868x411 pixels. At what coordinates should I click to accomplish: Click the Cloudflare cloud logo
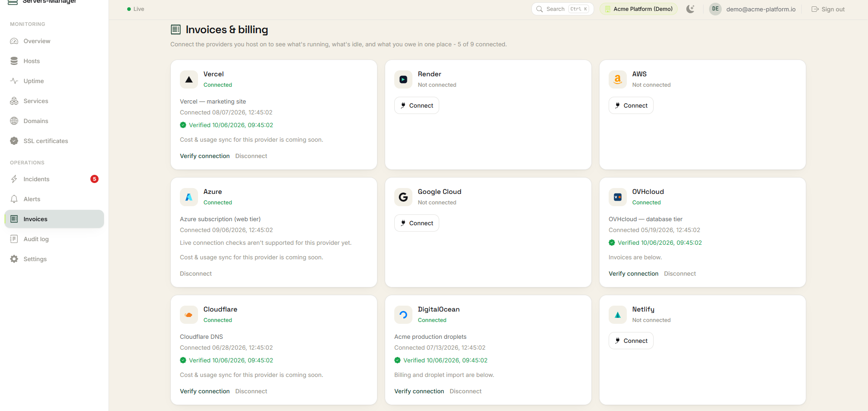pos(189,315)
